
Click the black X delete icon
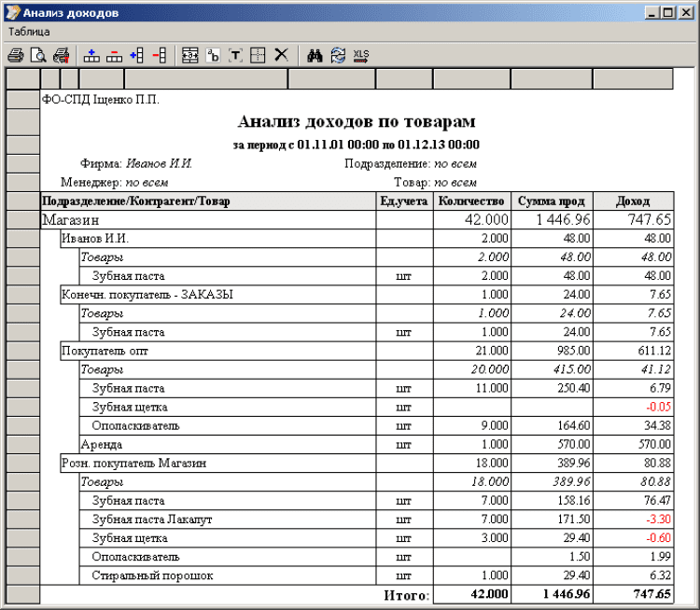click(x=281, y=55)
